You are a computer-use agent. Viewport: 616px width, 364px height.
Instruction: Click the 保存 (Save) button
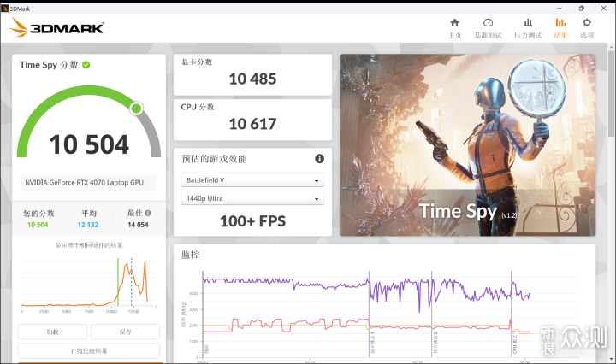[125, 332]
